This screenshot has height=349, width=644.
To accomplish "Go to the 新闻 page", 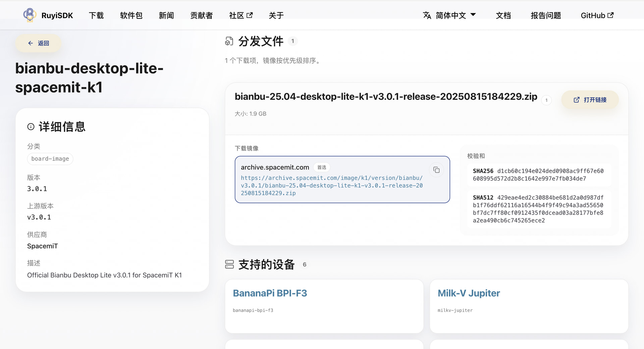I will (166, 15).
